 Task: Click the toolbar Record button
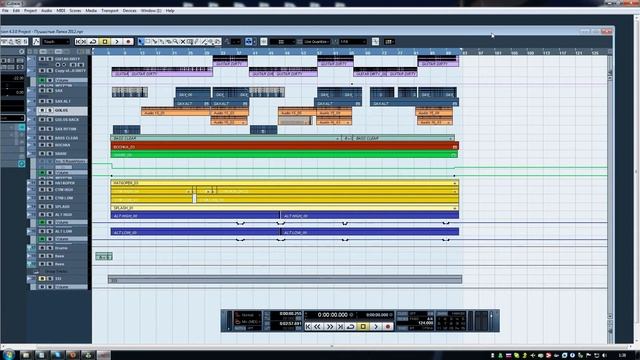pyautogui.click(x=128, y=42)
